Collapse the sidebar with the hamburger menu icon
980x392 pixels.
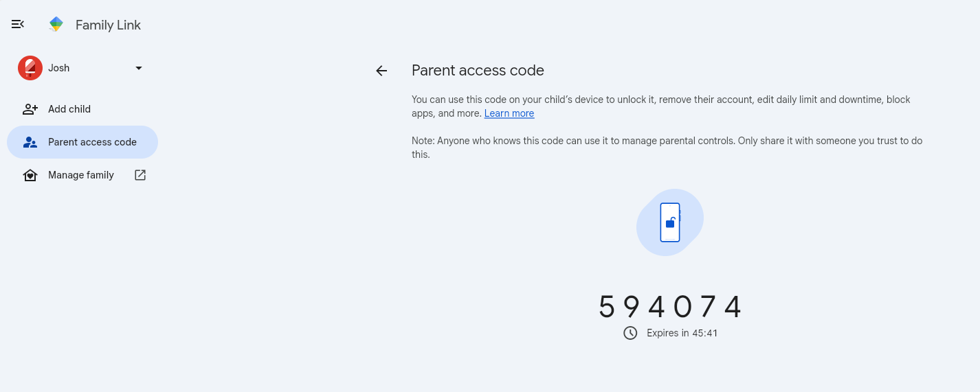pyautogui.click(x=18, y=24)
